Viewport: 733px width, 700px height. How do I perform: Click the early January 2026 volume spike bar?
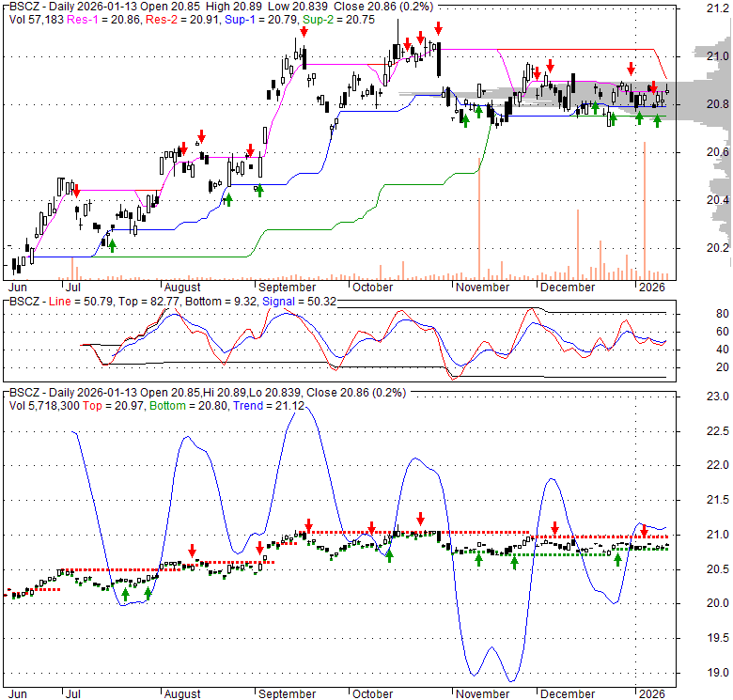click(x=645, y=210)
